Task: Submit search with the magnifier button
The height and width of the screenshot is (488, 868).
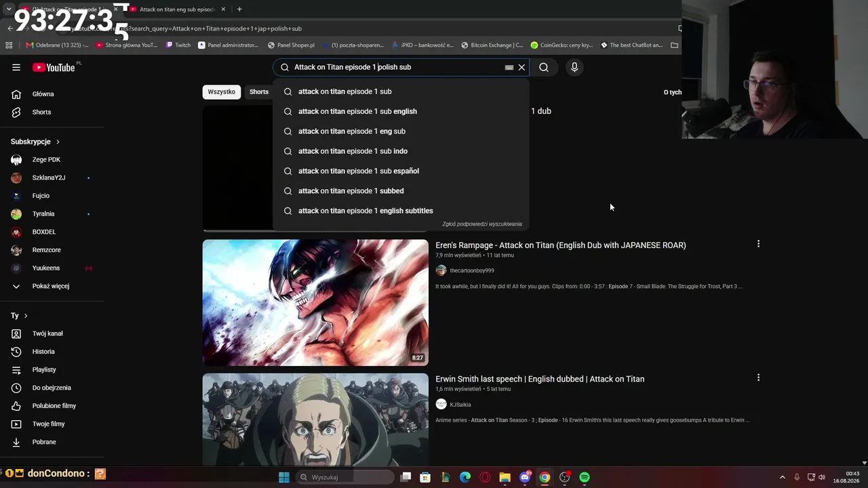Action: click(x=544, y=67)
